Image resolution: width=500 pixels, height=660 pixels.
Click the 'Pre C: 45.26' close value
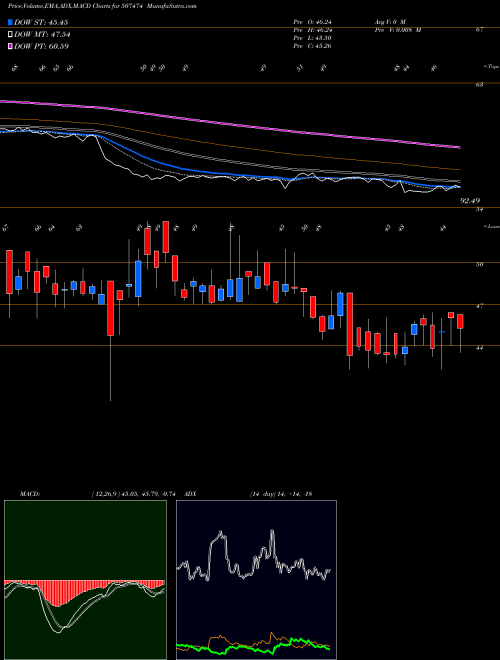pos(313,45)
